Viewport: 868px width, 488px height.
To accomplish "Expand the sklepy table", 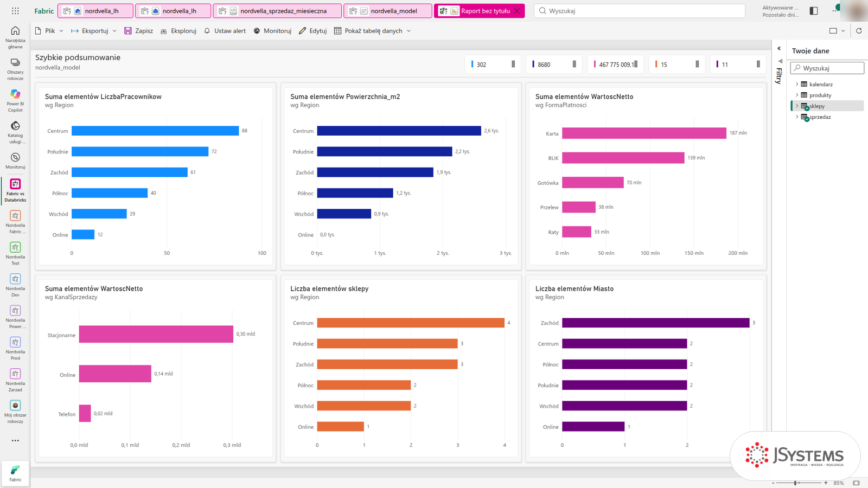I will pyautogui.click(x=797, y=106).
